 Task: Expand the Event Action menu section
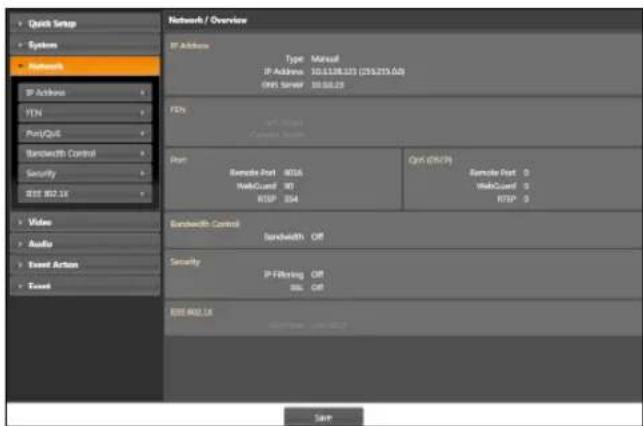click(85, 265)
